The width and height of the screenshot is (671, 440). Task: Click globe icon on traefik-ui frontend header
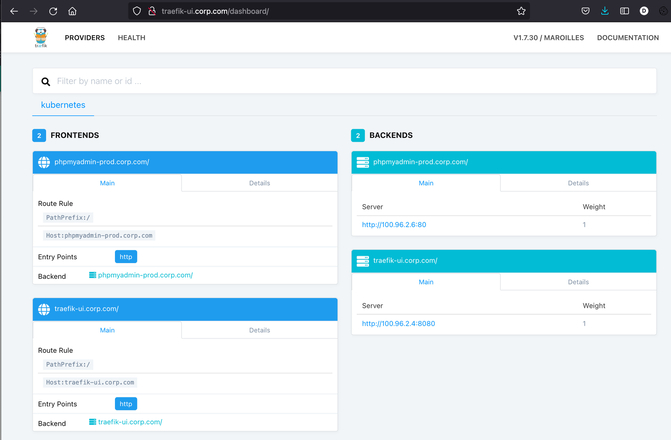44,309
